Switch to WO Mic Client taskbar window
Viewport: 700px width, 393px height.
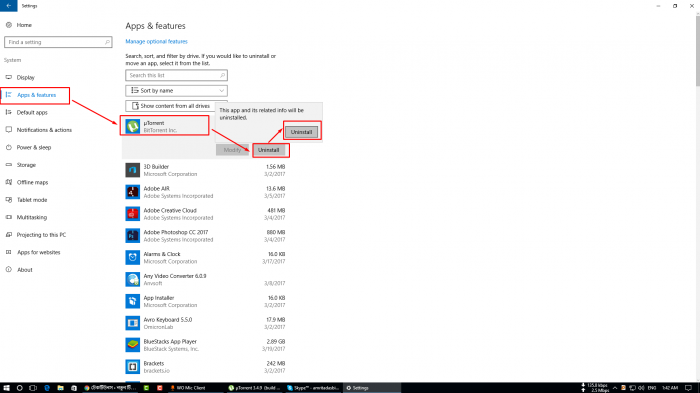tap(195, 388)
